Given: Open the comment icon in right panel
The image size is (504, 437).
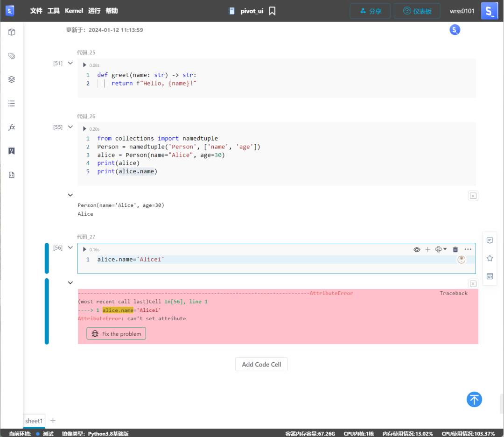Looking at the screenshot, I should pyautogui.click(x=490, y=240).
